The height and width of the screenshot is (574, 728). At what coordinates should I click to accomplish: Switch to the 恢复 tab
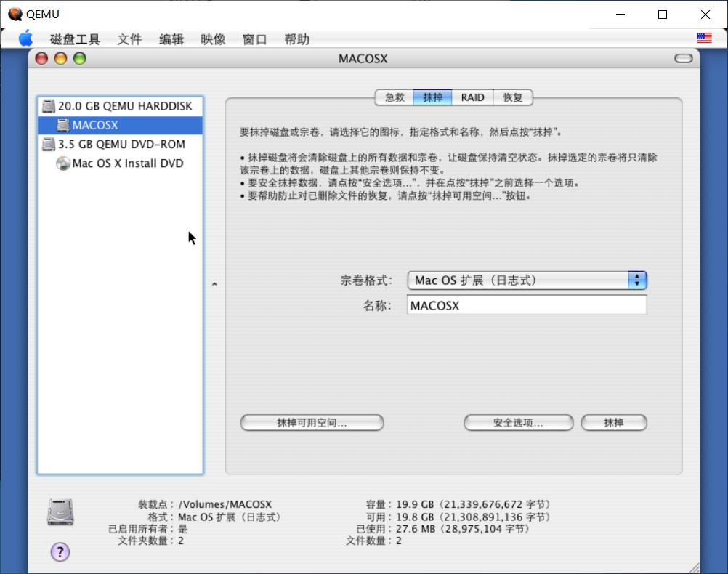pyautogui.click(x=514, y=97)
